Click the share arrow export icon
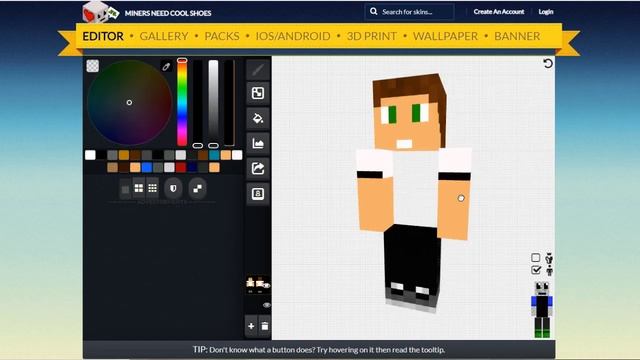 [258, 168]
